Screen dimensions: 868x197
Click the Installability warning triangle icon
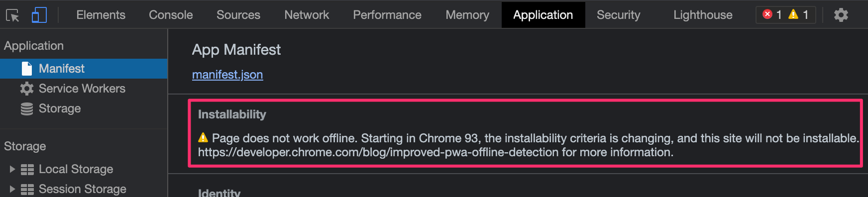click(x=203, y=138)
